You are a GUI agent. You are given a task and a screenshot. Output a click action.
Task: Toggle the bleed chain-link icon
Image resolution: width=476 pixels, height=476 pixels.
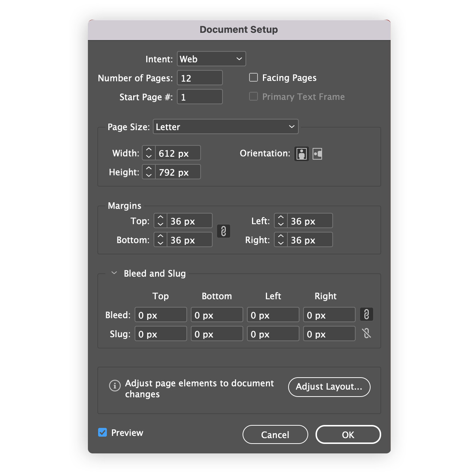[x=367, y=314]
